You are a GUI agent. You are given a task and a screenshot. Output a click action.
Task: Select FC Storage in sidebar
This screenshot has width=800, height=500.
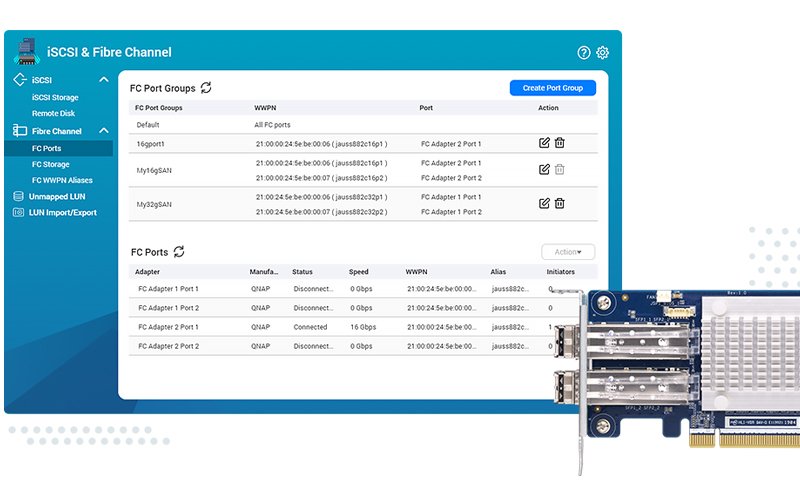click(51, 164)
